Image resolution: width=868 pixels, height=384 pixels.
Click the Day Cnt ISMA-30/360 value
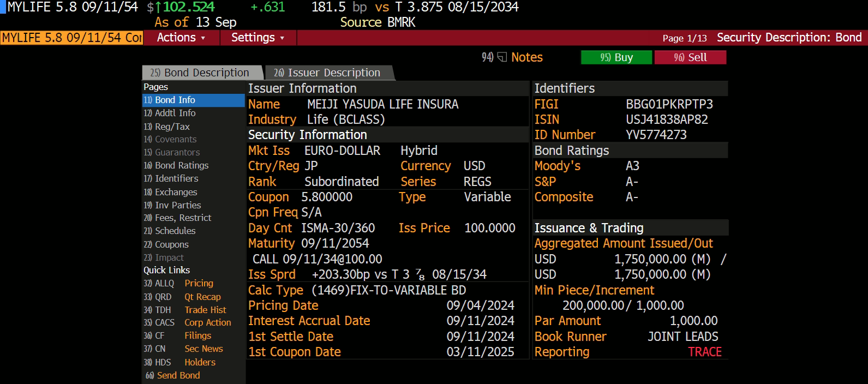tap(338, 228)
